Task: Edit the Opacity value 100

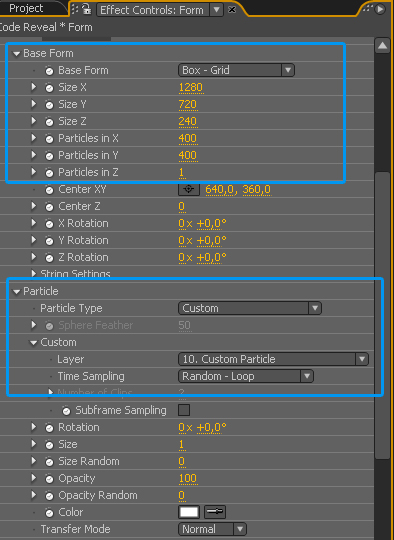Action: click(188, 478)
